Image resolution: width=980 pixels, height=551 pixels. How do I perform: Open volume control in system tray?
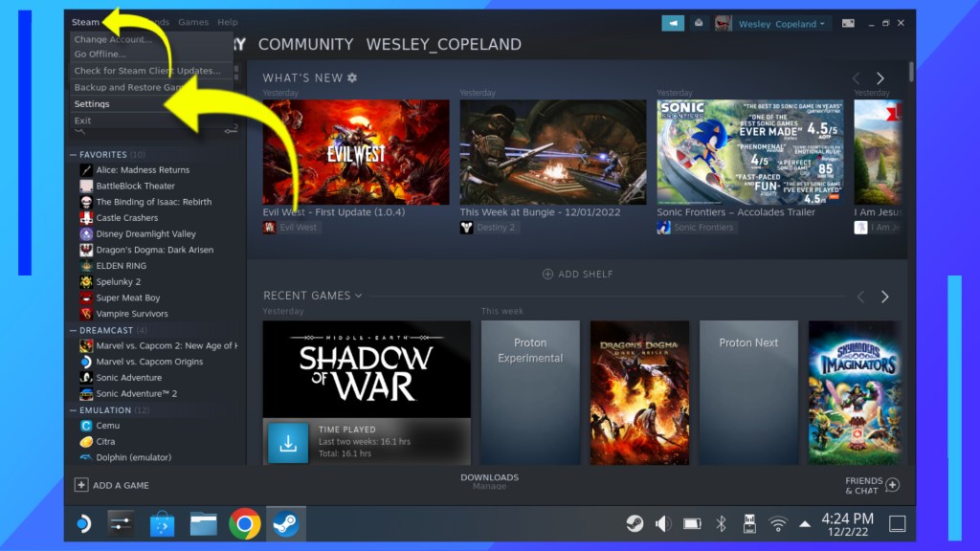tap(662, 523)
